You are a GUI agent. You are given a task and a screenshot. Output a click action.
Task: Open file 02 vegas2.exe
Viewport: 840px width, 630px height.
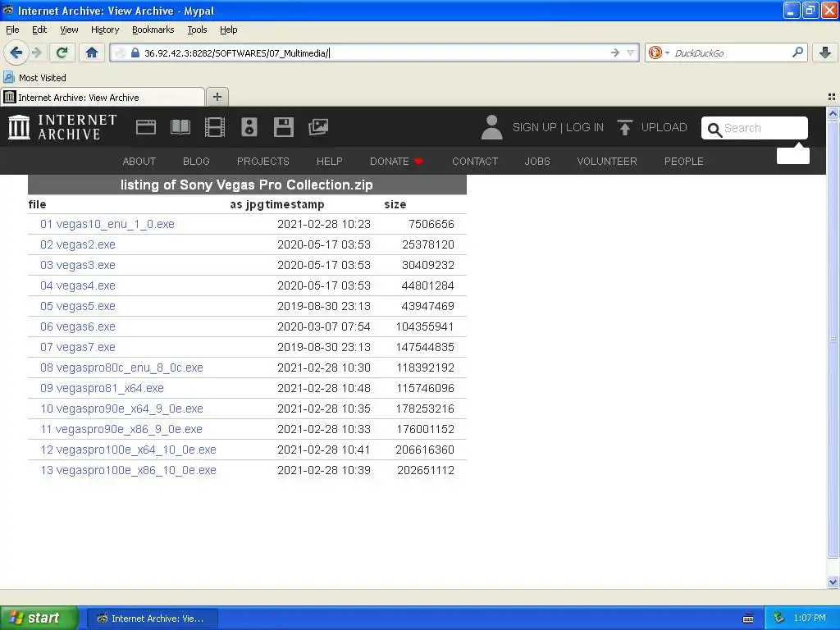tap(78, 244)
